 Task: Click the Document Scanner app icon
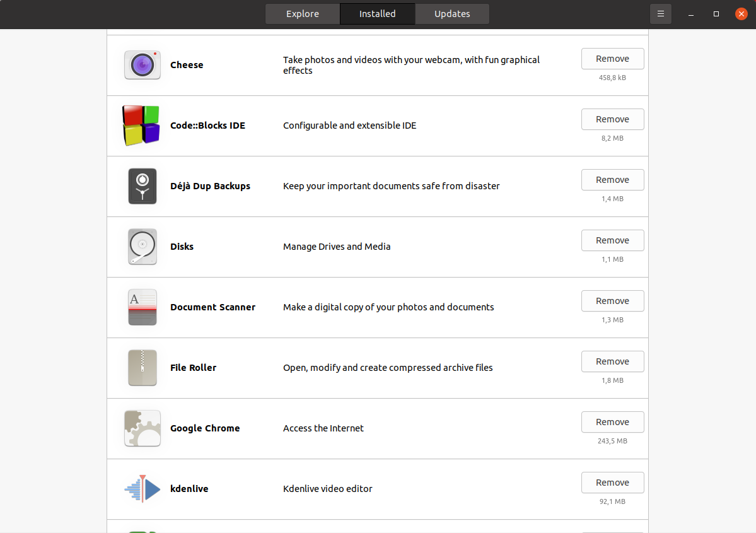[x=142, y=307]
